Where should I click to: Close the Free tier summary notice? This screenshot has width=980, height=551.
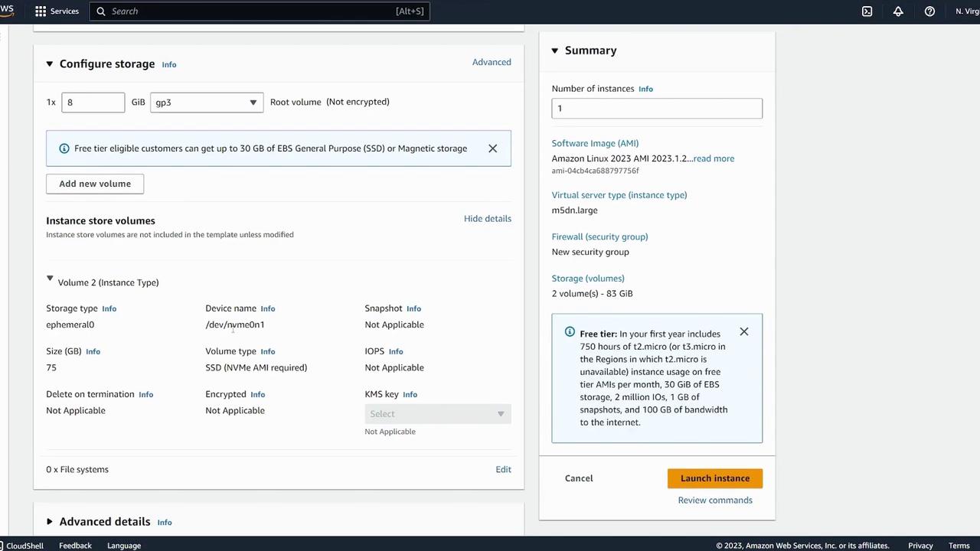click(743, 332)
